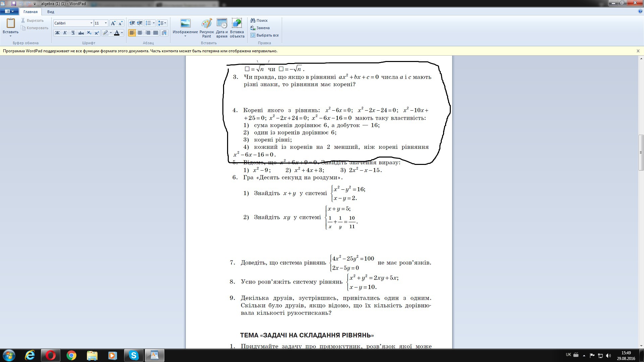The image size is (644, 362).
Task: Toggle bold (Ж) formatting
Action: (57, 33)
